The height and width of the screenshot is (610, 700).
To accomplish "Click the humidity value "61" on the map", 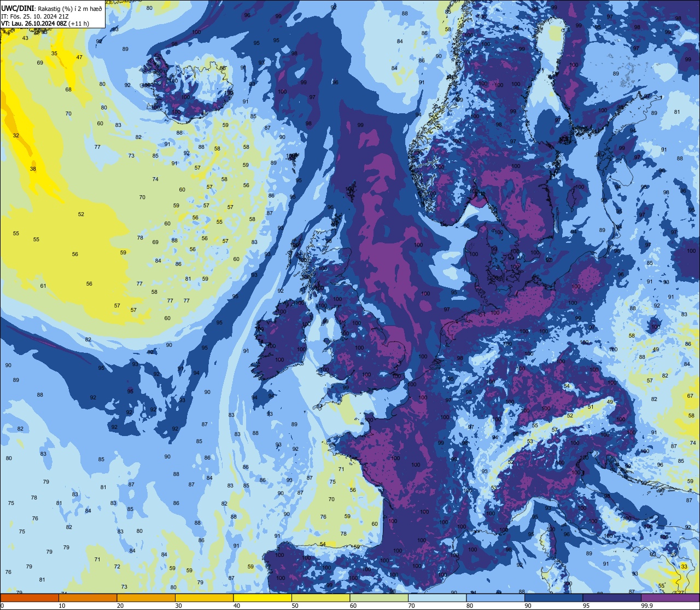I will coord(43,286).
